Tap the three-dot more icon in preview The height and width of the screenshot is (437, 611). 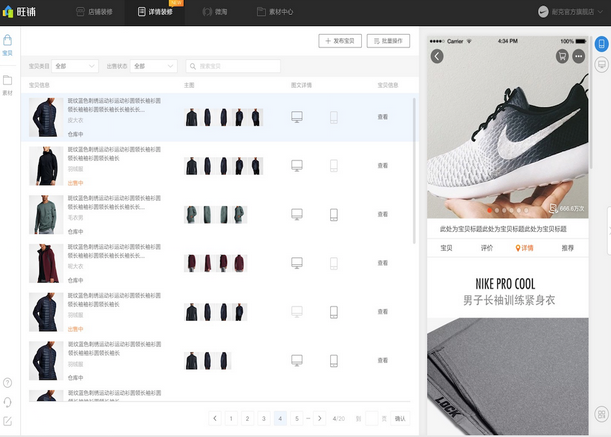tap(580, 56)
